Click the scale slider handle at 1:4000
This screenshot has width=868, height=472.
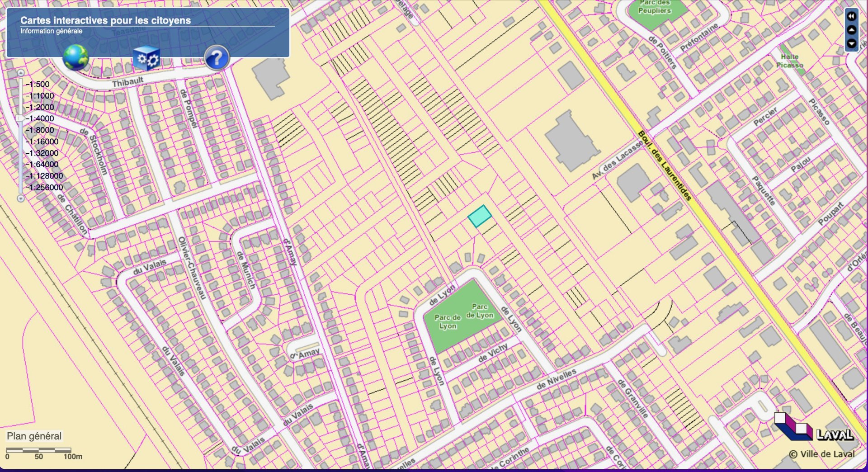point(21,118)
